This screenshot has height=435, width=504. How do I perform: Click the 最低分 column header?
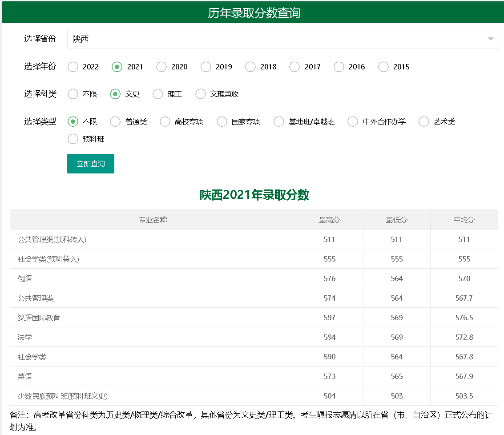point(397,220)
